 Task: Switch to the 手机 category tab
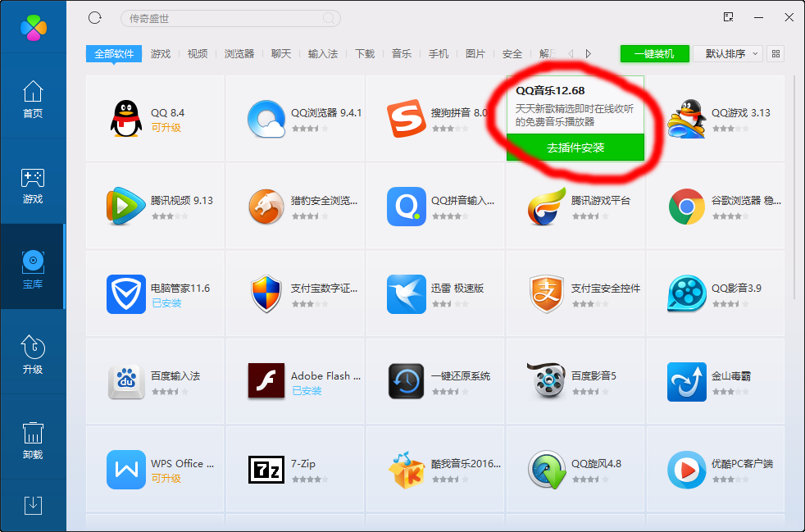[439, 54]
